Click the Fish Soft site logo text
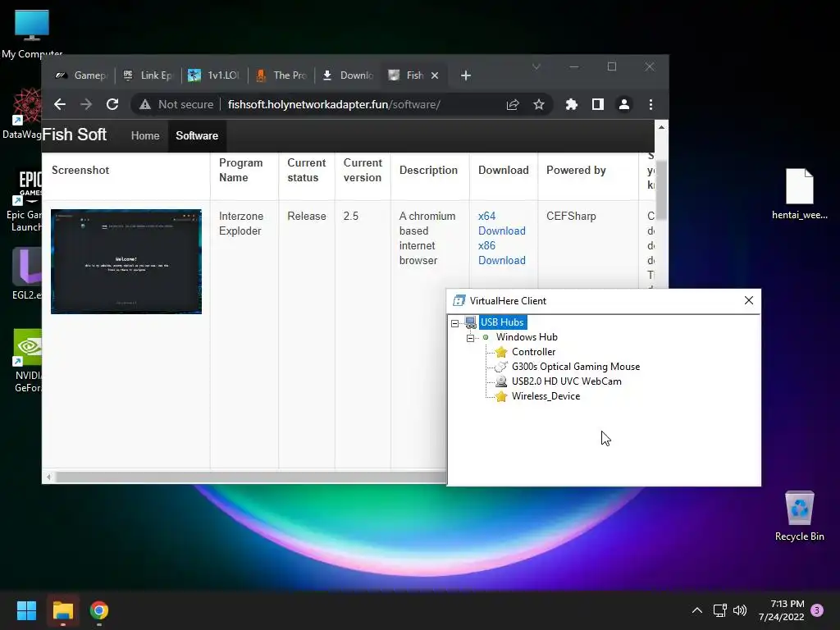Viewport: 840px width, 630px height. pyautogui.click(x=75, y=135)
